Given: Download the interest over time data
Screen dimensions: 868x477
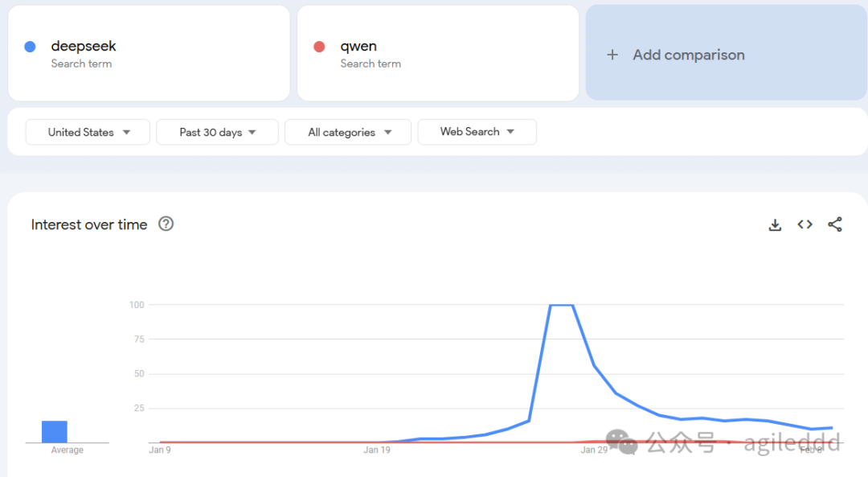Looking at the screenshot, I should tap(775, 224).
